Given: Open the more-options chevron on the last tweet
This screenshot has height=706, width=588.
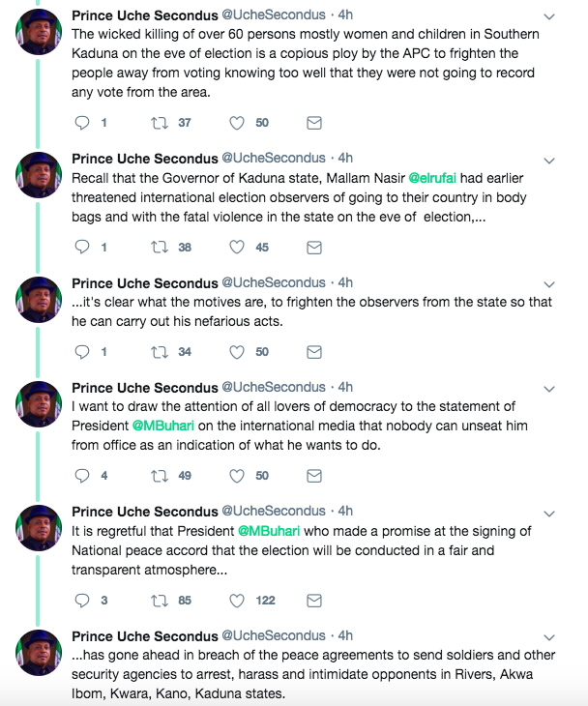Looking at the screenshot, I should click(549, 636).
